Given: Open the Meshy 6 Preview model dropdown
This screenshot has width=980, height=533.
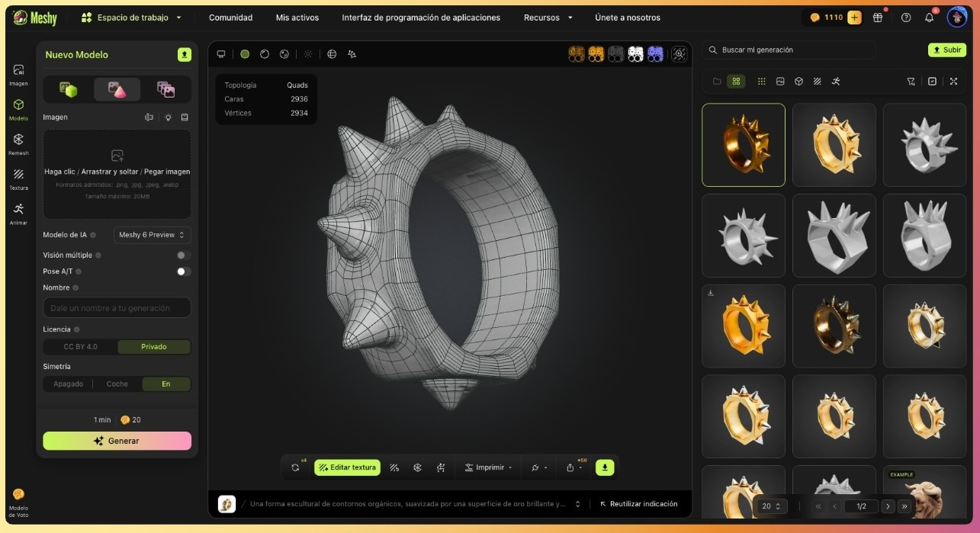Looking at the screenshot, I should pos(152,235).
